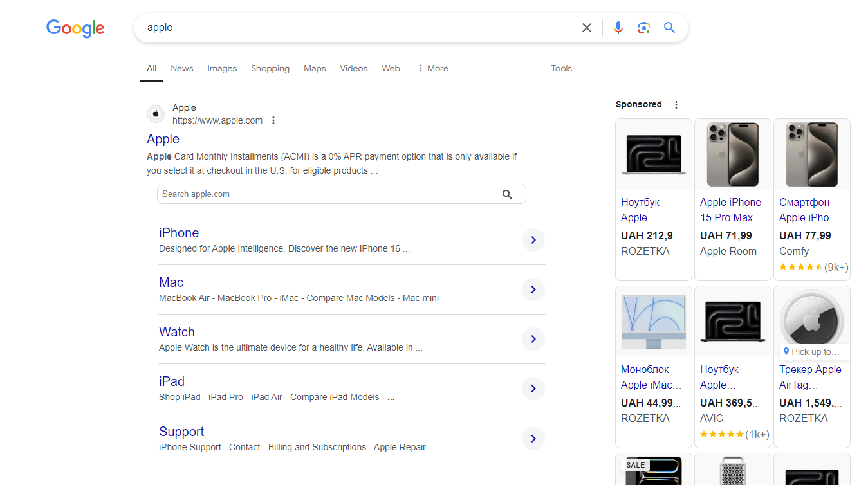Click map pin icon on Pick up to label

click(x=786, y=351)
